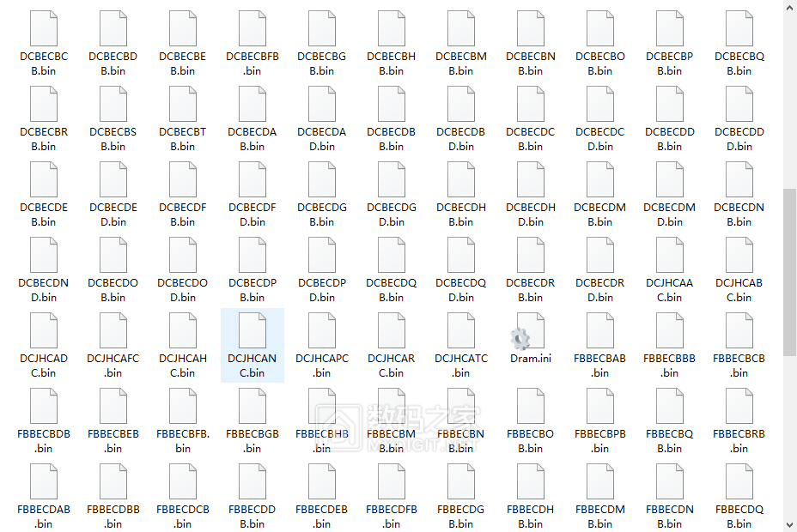Pick the DCBECBMB.bin file icon
The width and height of the screenshot is (797, 532).
[461, 29]
